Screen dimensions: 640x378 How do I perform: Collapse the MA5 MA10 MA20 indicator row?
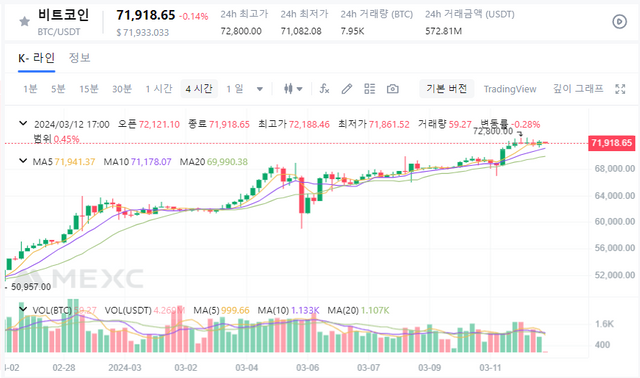(x=23, y=161)
